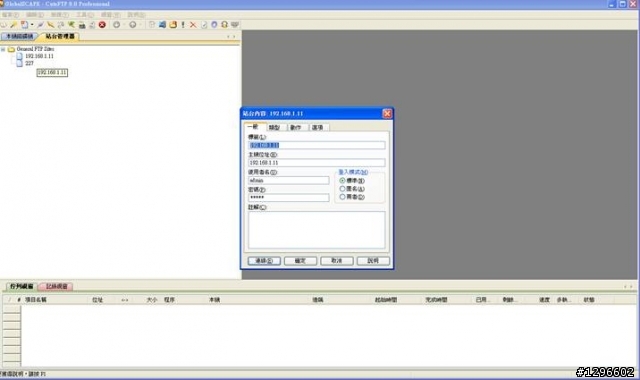Viewport: 640px width, 380px height.
Task: Click the host address field with 192.168.1.11
Action: (x=316, y=162)
